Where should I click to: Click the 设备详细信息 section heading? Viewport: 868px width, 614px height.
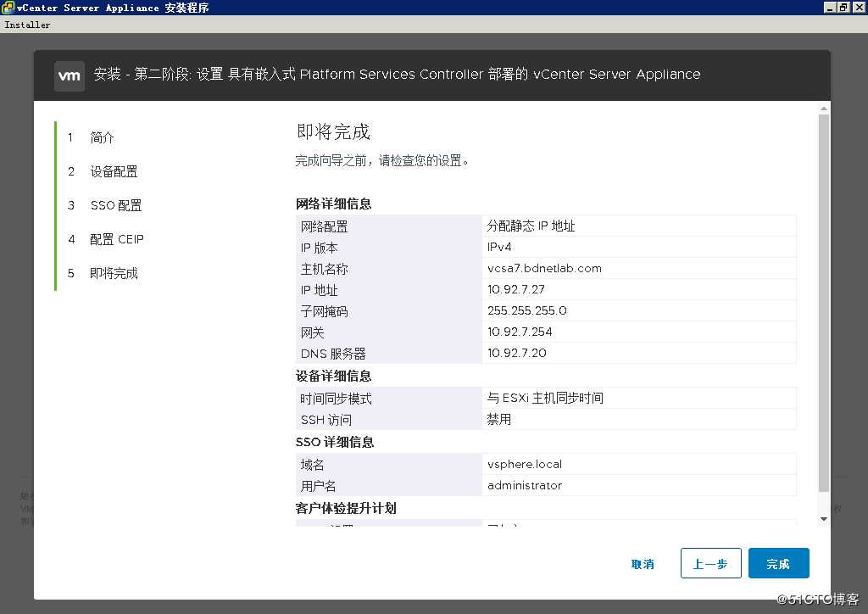334,376
